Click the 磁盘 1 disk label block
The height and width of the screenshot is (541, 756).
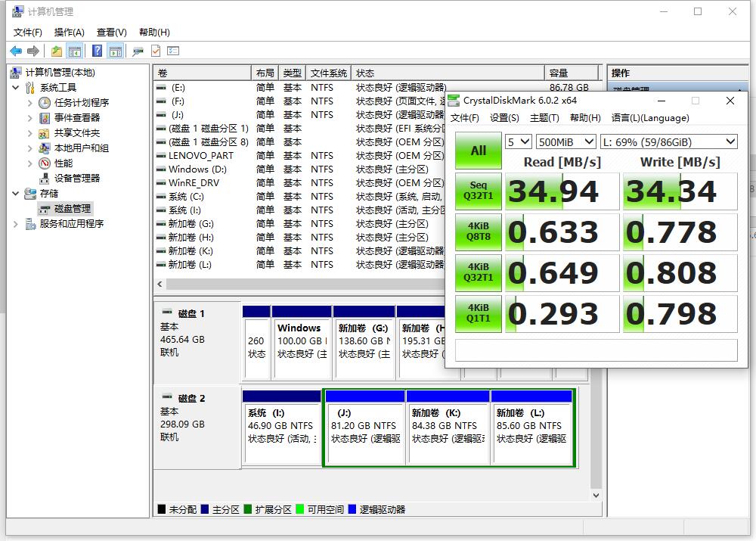pos(197,342)
